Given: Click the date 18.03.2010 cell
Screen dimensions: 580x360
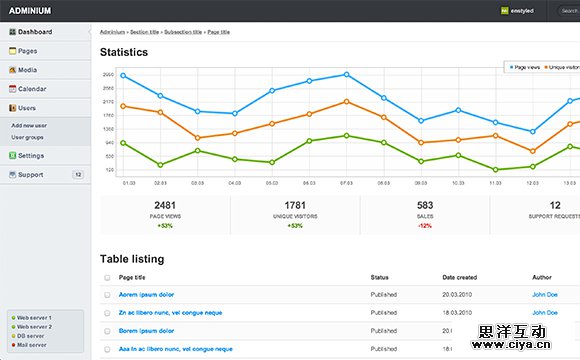Looking at the screenshot, I should click(457, 313).
